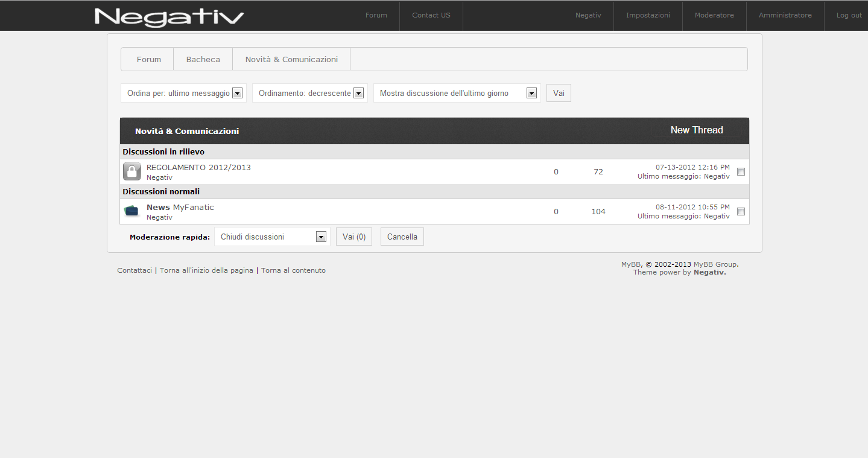Open the 'Ordinamento: decrescente' dropdown
The height and width of the screenshot is (458, 868).
click(x=310, y=93)
